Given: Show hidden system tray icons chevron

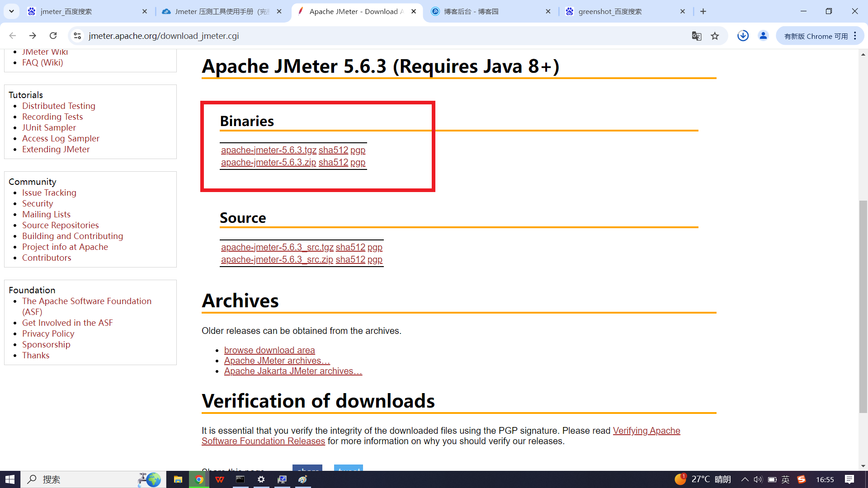Looking at the screenshot, I should (745, 479).
